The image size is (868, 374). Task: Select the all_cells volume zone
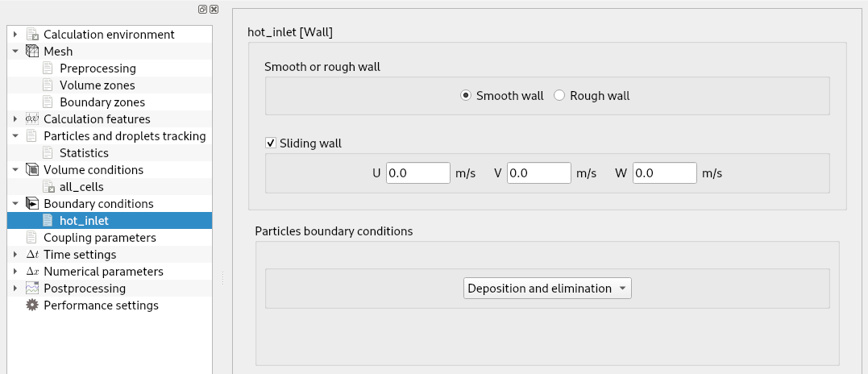tap(81, 187)
